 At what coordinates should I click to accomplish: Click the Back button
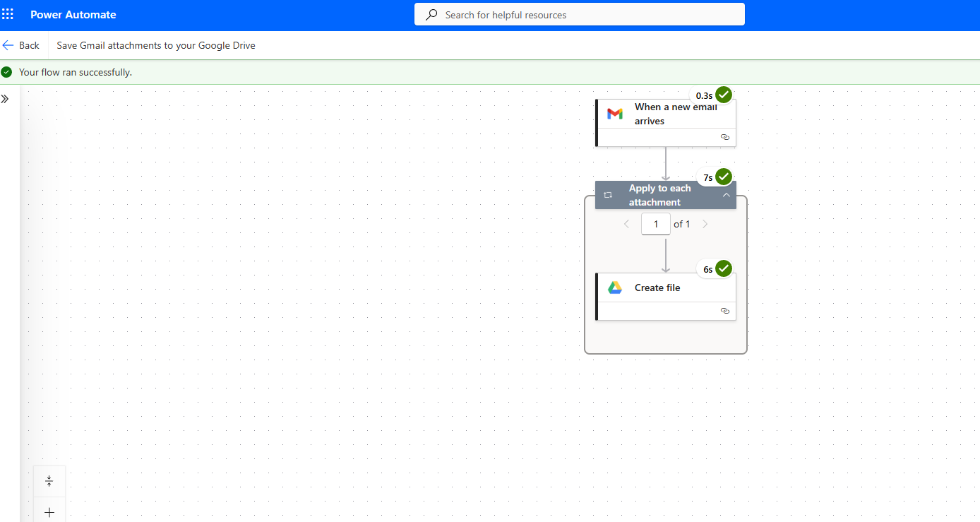[21, 45]
